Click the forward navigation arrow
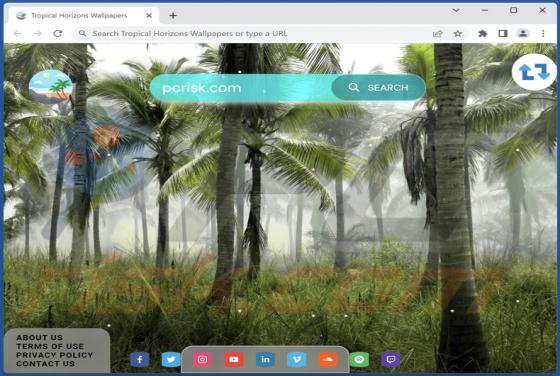560x376 pixels. [38, 34]
